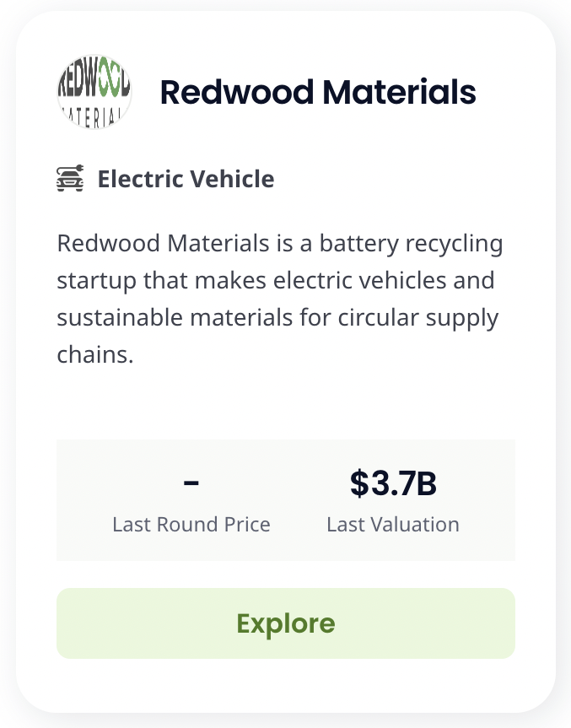The height and width of the screenshot is (728, 571).
Task: Click the word 'Redwood' in the heading
Action: pos(237,92)
